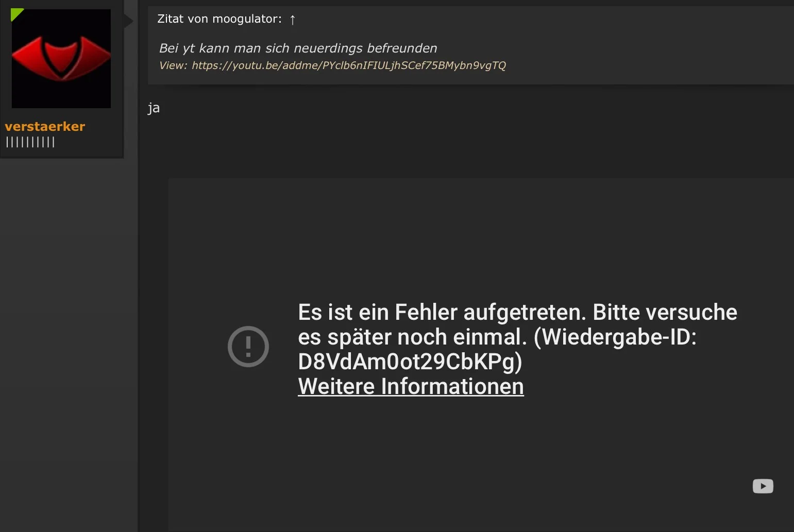Open the Weitere Informationen link
The height and width of the screenshot is (532, 794).
coord(410,386)
